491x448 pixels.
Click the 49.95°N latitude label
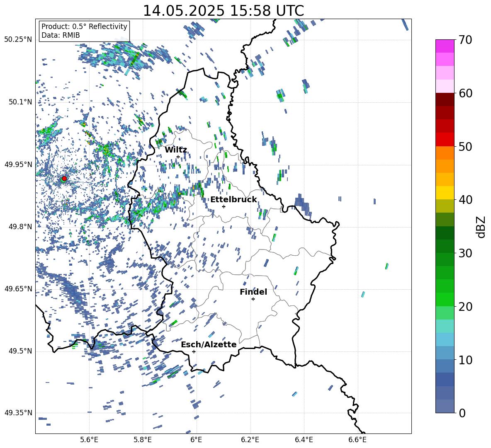click(18, 164)
